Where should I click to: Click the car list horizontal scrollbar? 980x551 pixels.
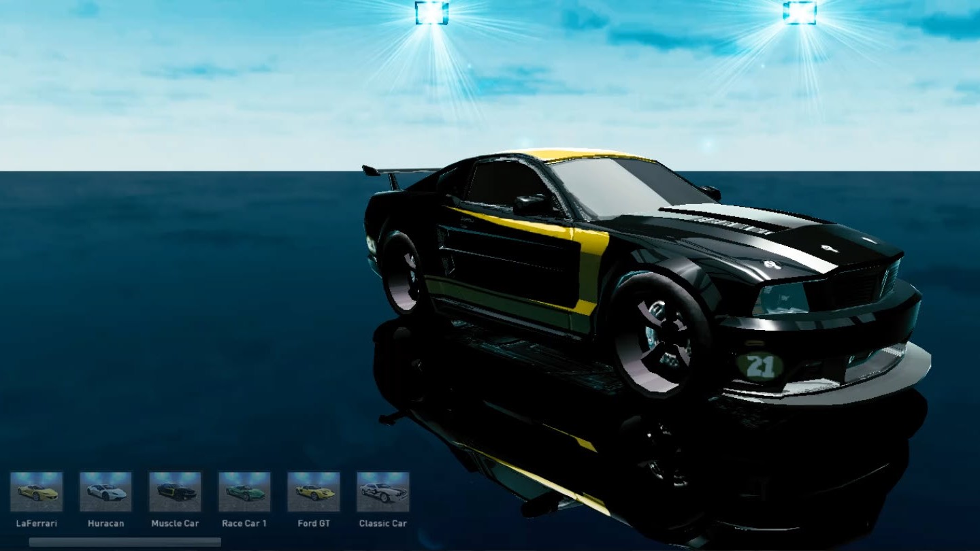tap(125, 542)
